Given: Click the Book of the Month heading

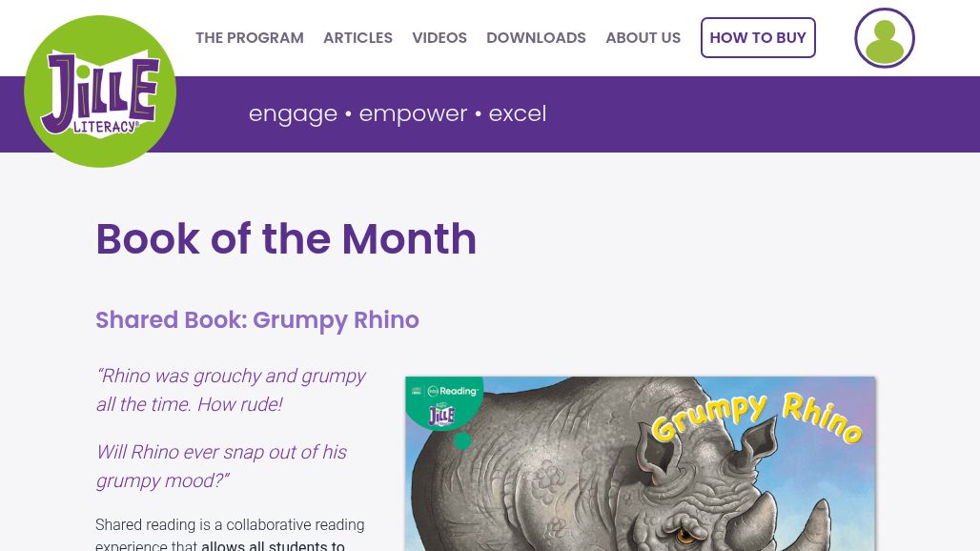Looking at the screenshot, I should point(286,239).
